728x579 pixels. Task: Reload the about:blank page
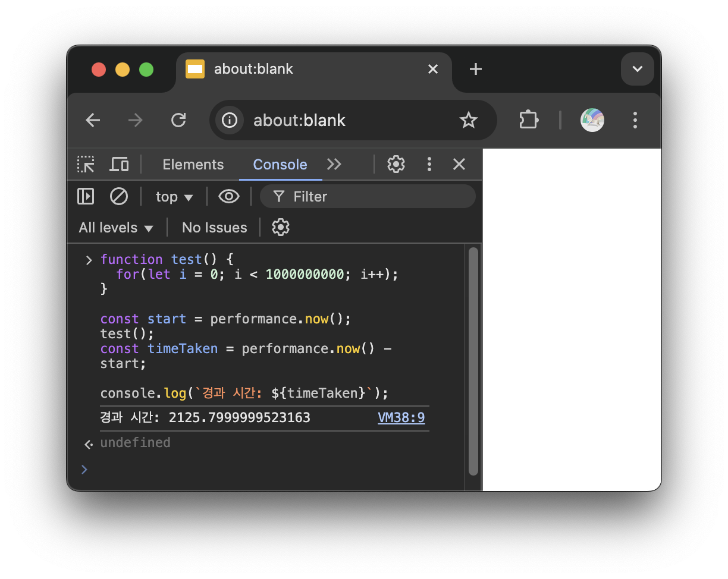click(x=178, y=121)
